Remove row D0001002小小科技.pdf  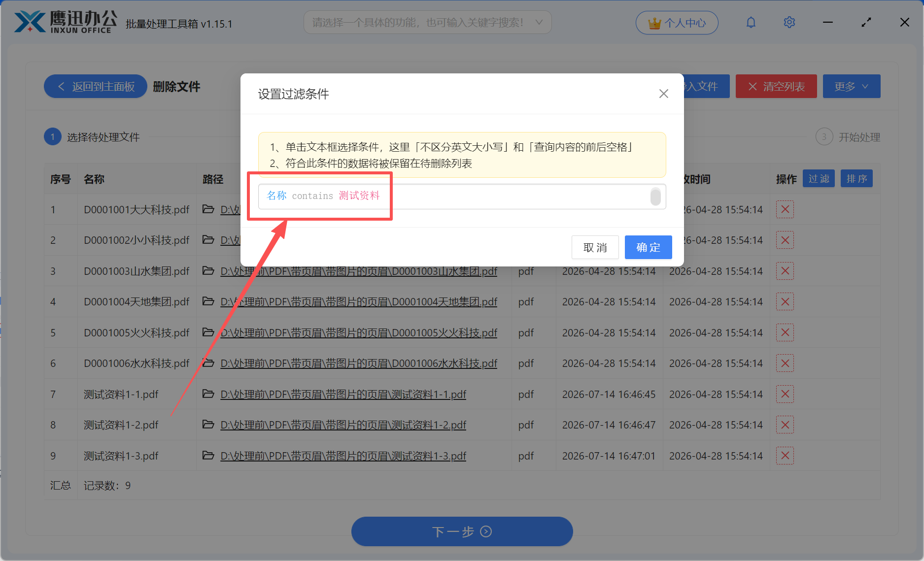tap(785, 240)
